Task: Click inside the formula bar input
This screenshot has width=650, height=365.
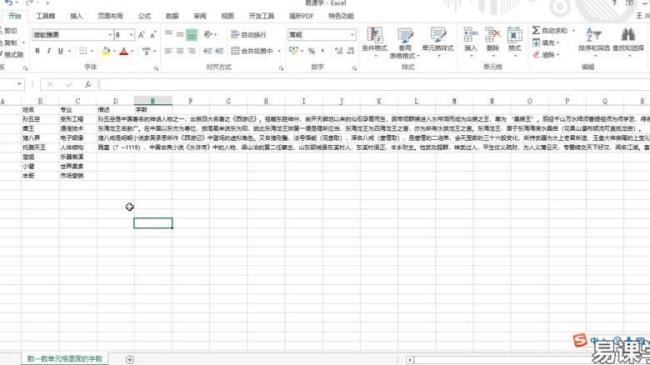Action: coord(373,84)
